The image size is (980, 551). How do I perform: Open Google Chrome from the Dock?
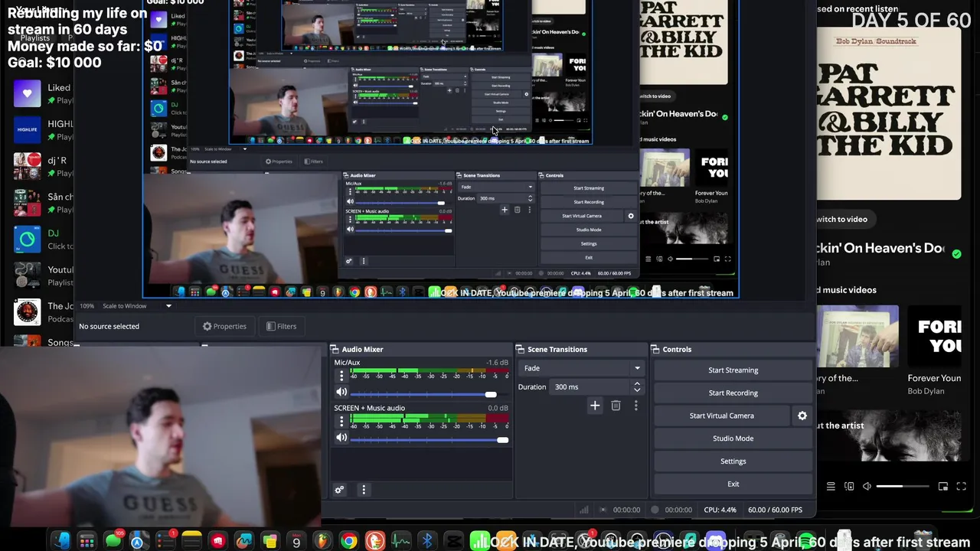click(348, 542)
